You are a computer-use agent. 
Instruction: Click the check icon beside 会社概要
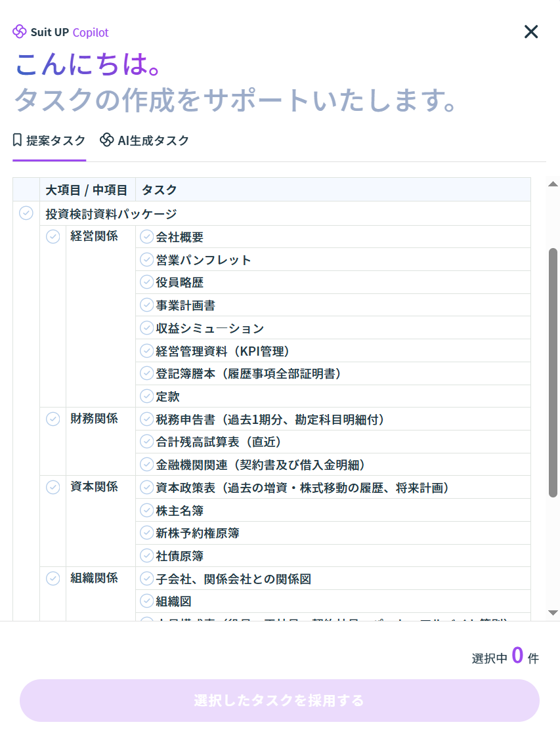point(147,237)
